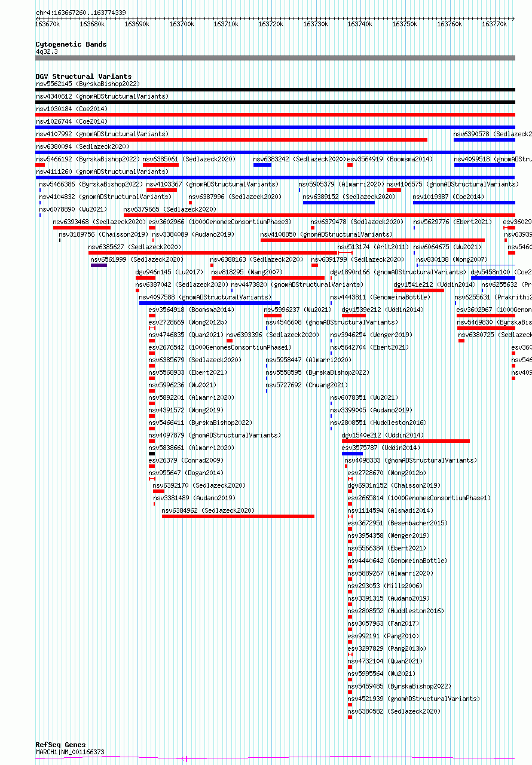Screen dimensions: 532x765
Task: Click the nsv6380094 (Sedlazeck2020) label
Action: point(82,146)
